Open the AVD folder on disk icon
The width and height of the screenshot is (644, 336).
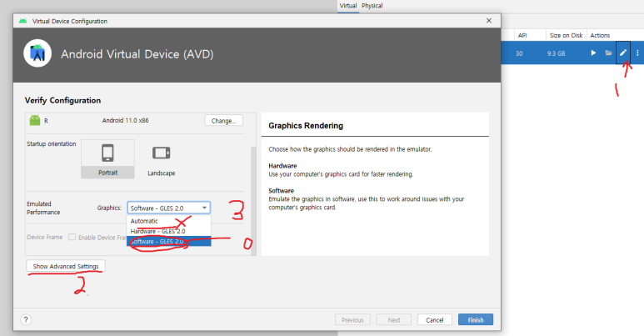pyautogui.click(x=608, y=53)
